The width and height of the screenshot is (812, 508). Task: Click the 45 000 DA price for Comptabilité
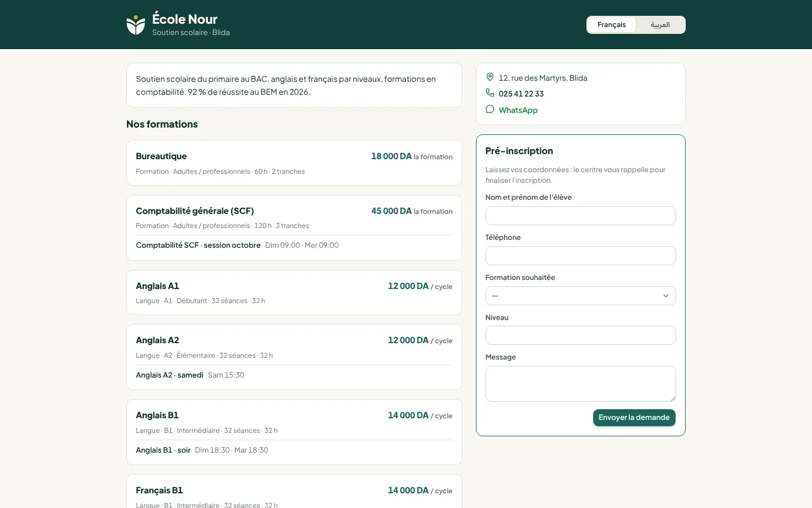pyautogui.click(x=391, y=211)
